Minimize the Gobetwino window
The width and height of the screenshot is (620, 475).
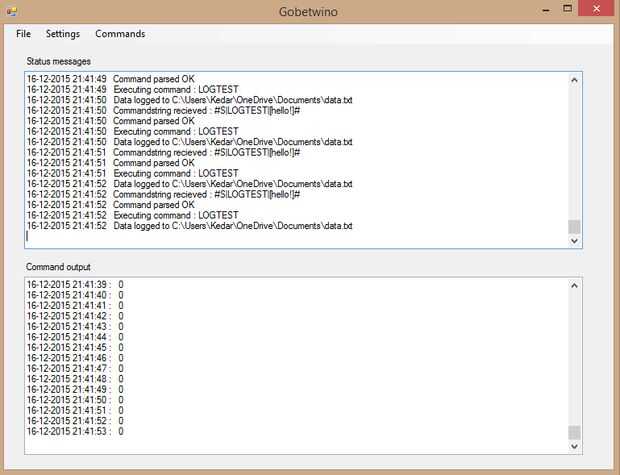[x=546, y=10]
